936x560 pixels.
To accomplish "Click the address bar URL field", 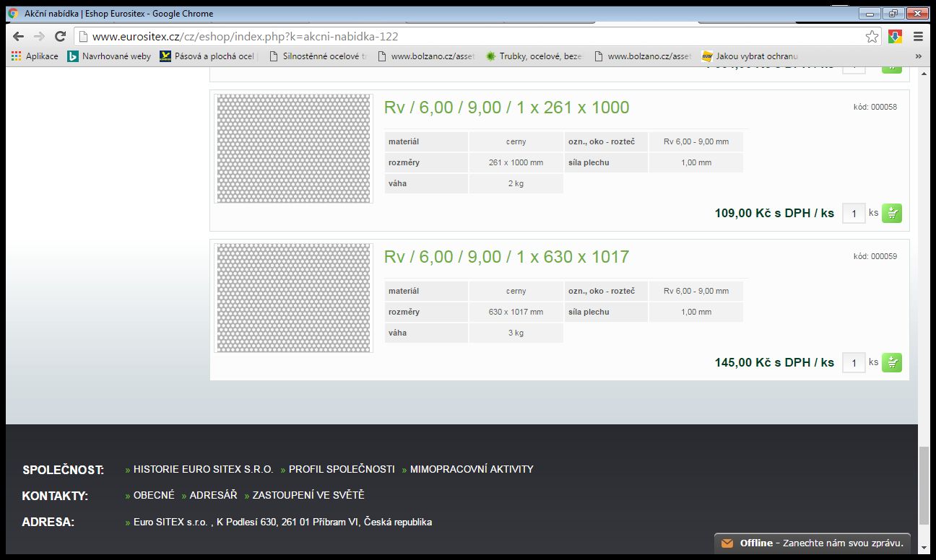I will pos(469,37).
